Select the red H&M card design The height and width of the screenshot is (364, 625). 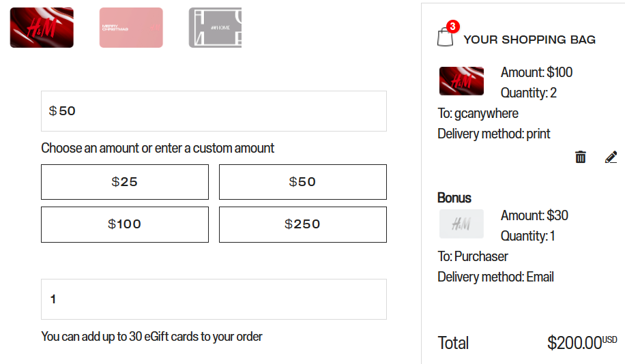(42, 28)
